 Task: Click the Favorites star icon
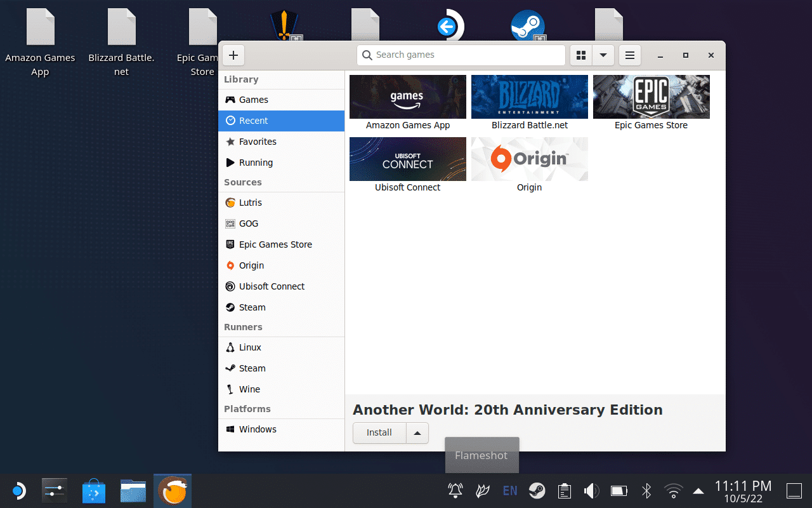230,142
